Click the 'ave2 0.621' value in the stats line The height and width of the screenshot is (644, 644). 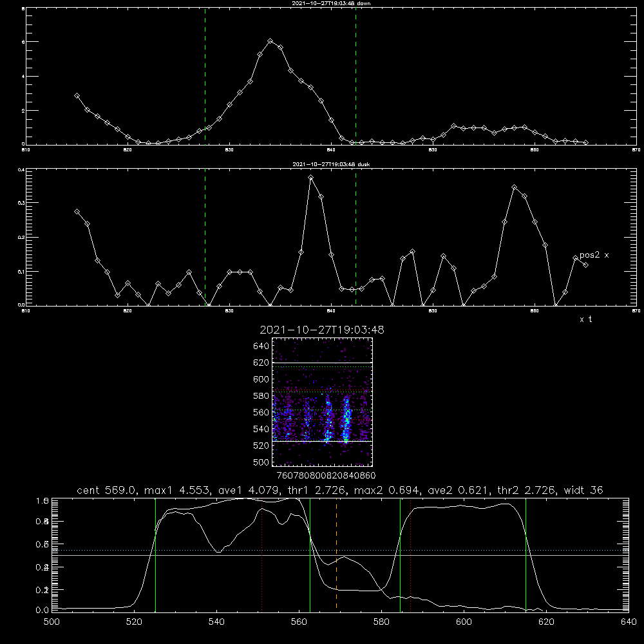(x=457, y=490)
